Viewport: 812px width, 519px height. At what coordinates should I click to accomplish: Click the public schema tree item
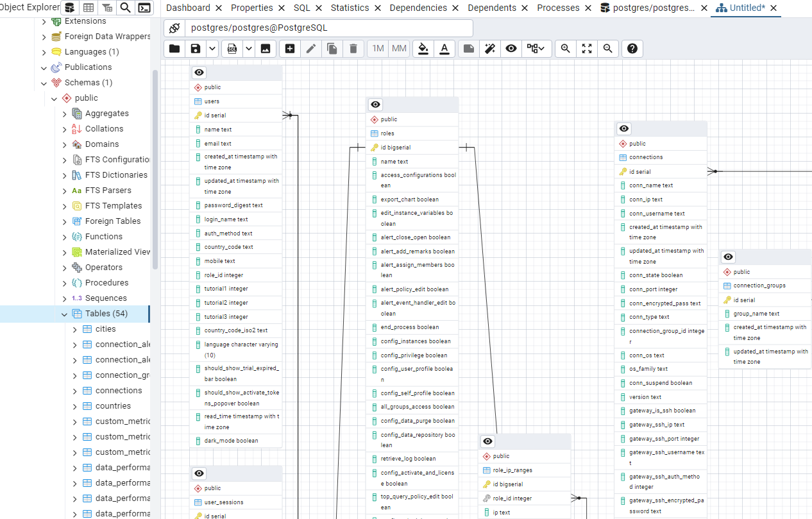86,98
